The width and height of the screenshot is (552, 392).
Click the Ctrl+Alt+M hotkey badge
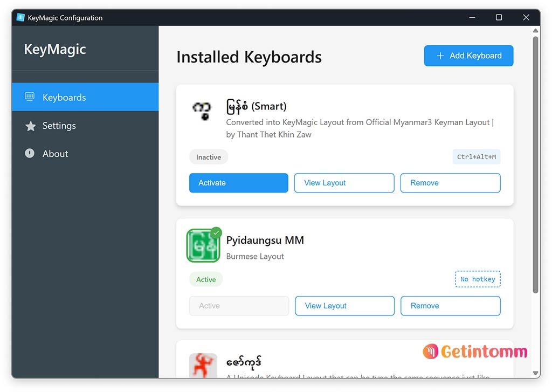[x=477, y=157]
